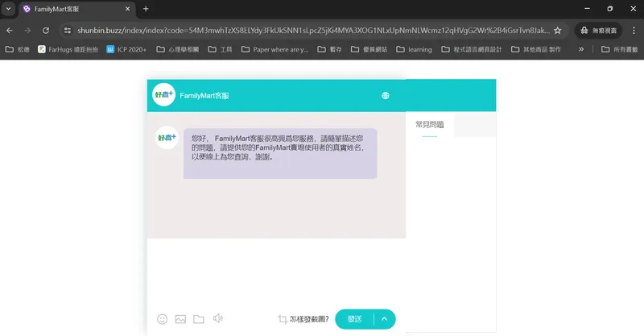
Task: Click the agent avatar beside the message
Action: click(167, 138)
